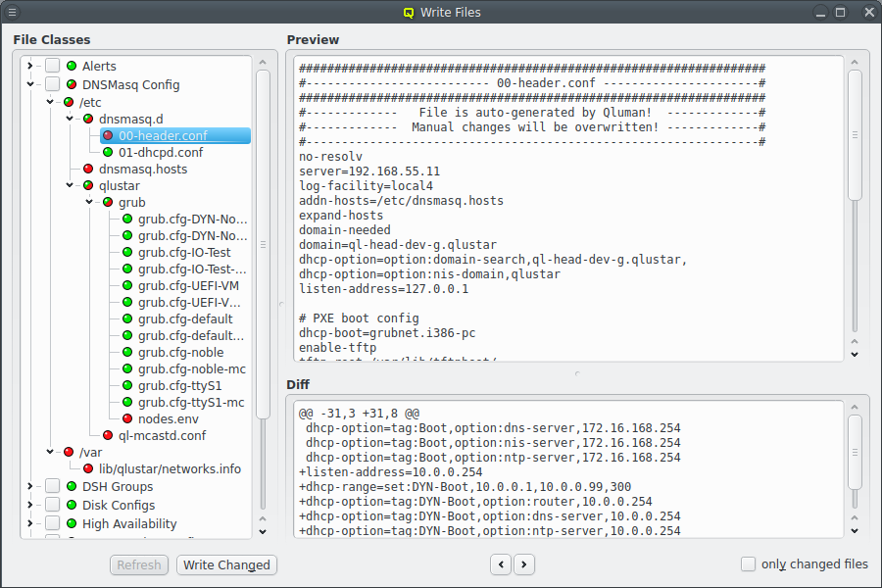
Task: Click the green dot beside grub.cfg-IO-Test
Action: click(127, 252)
